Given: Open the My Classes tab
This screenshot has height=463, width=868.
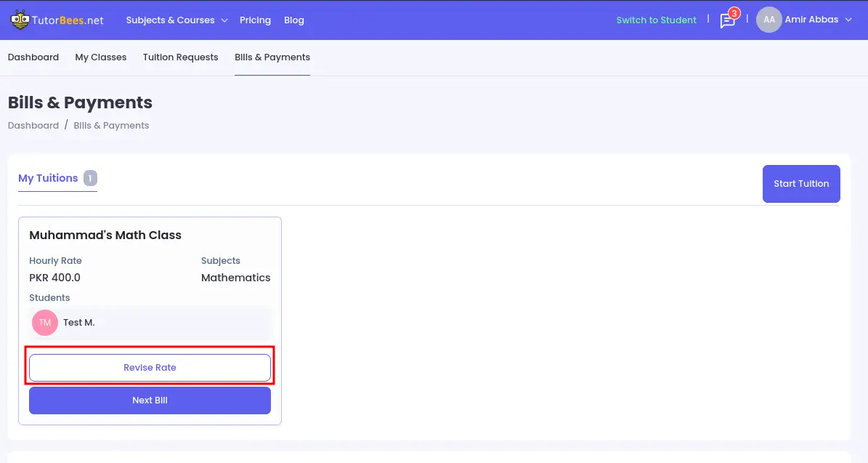Looking at the screenshot, I should click(x=101, y=57).
